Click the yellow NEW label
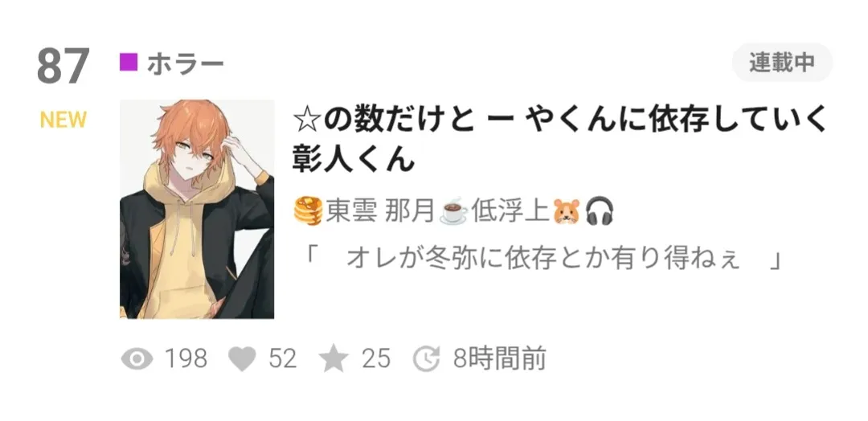This screenshot has width=868, height=421. click(x=63, y=120)
